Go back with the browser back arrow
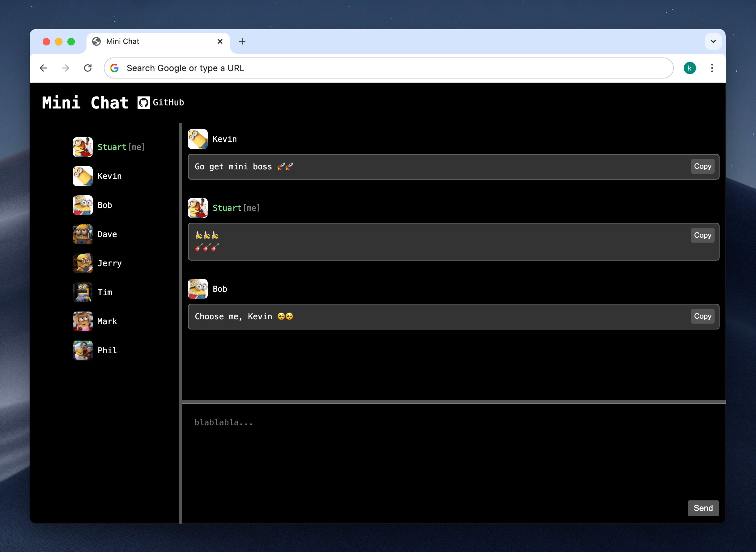The height and width of the screenshot is (552, 756). click(44, 68)
